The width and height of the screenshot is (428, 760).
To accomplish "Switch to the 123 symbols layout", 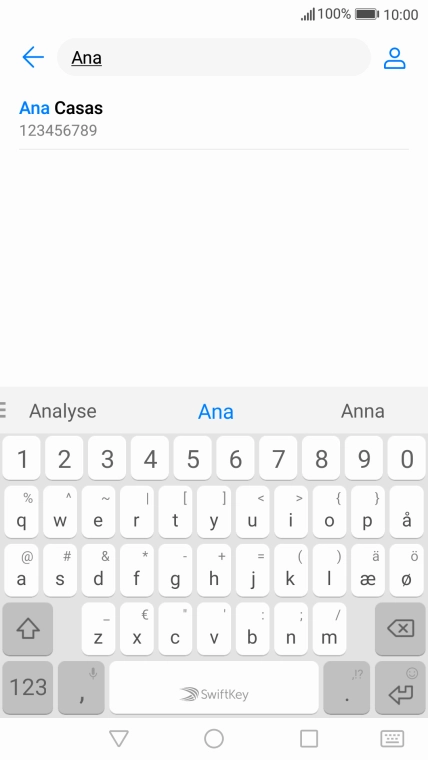I will tap(28, 688).
